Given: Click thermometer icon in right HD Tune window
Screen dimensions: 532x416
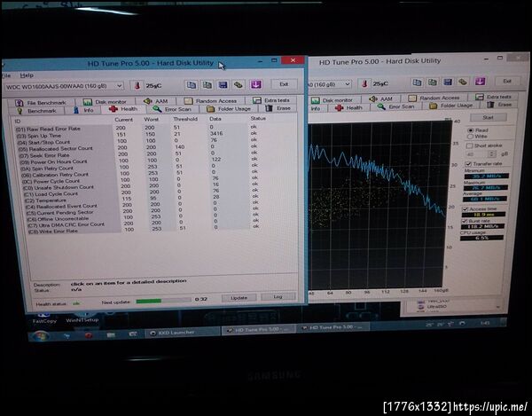Looking at the screenshot, I should click(364, 83).
